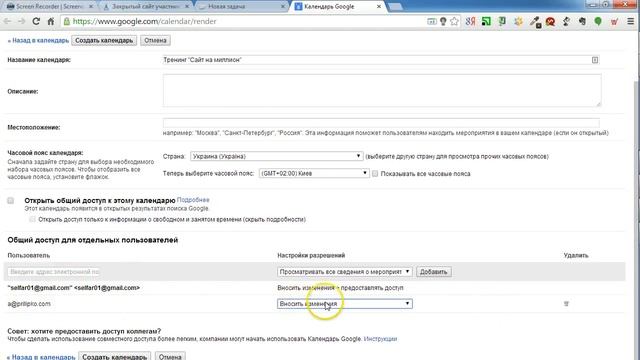
Task: Click the green flag extension icon
Action: [502, 21]
